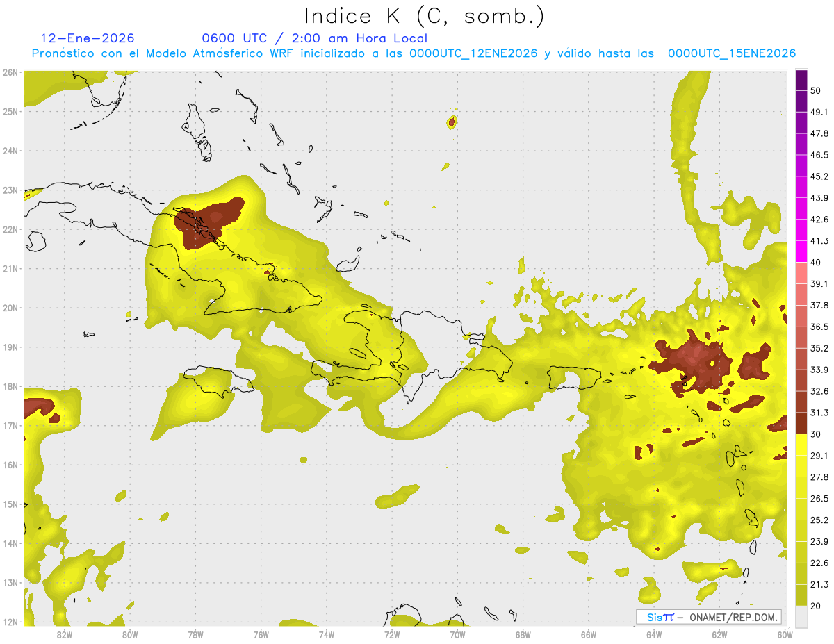This screenshot has height=644, width=834.
Task: Click colorbar value '31.3'
Action: [819, 413]
